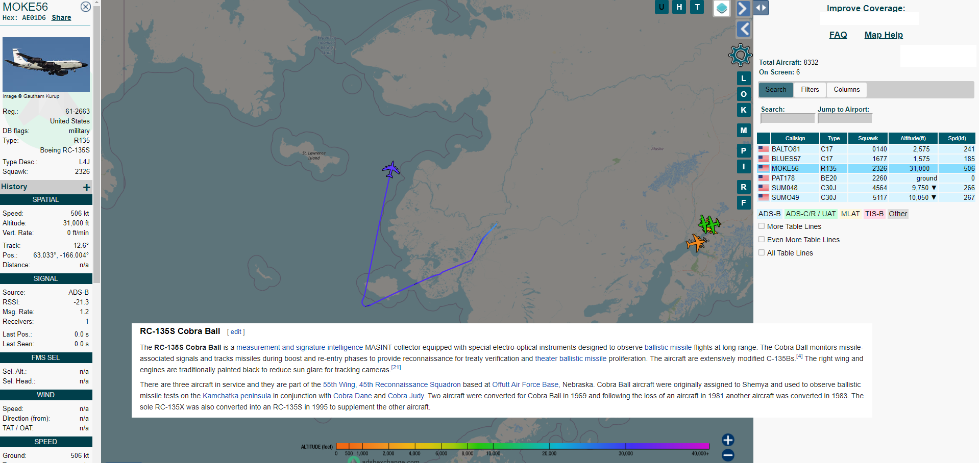The width and height of the screenshot is (980, 463).
Task: Zoom out with the minus button
Action: tap(728, 455)
